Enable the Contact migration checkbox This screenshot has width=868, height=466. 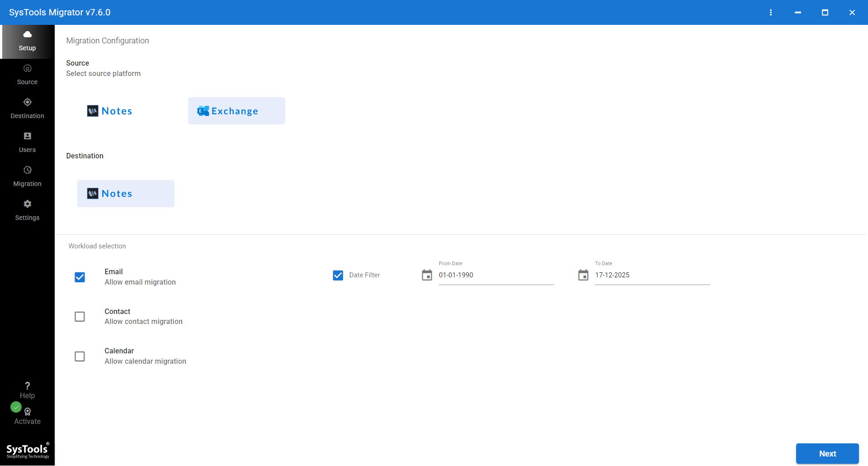(x=80, y=317)
